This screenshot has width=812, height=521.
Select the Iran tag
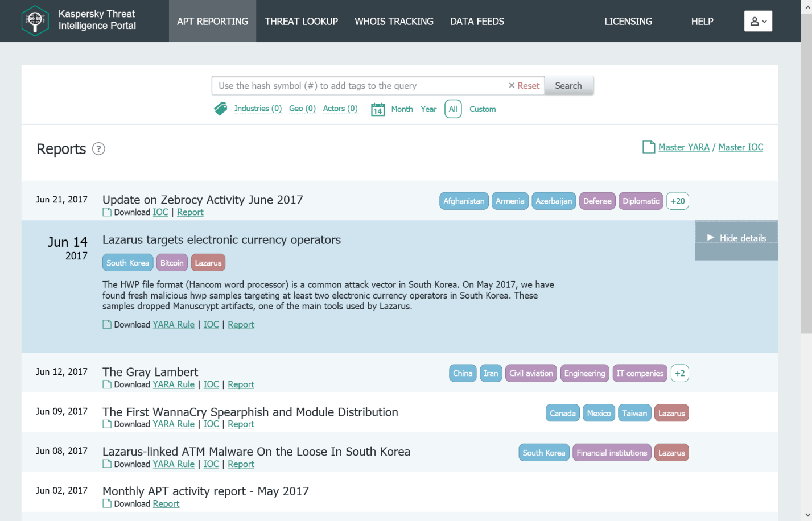point(491,373)
